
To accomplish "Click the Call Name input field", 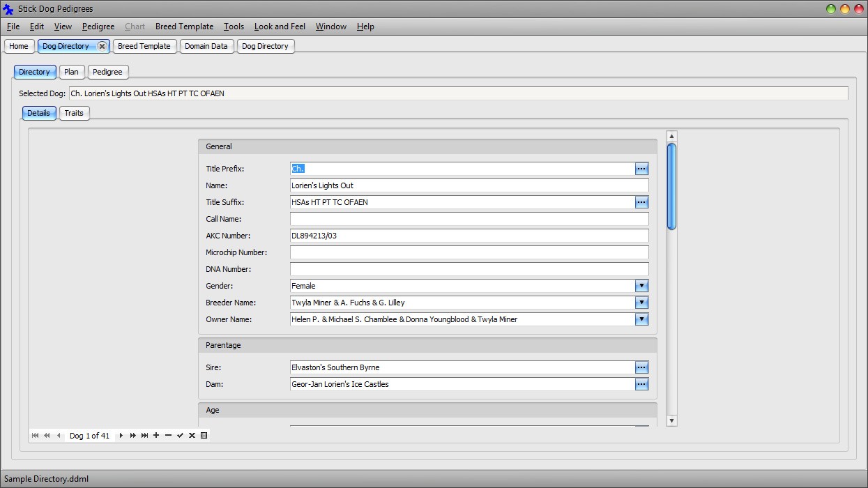I will [469, 218].
